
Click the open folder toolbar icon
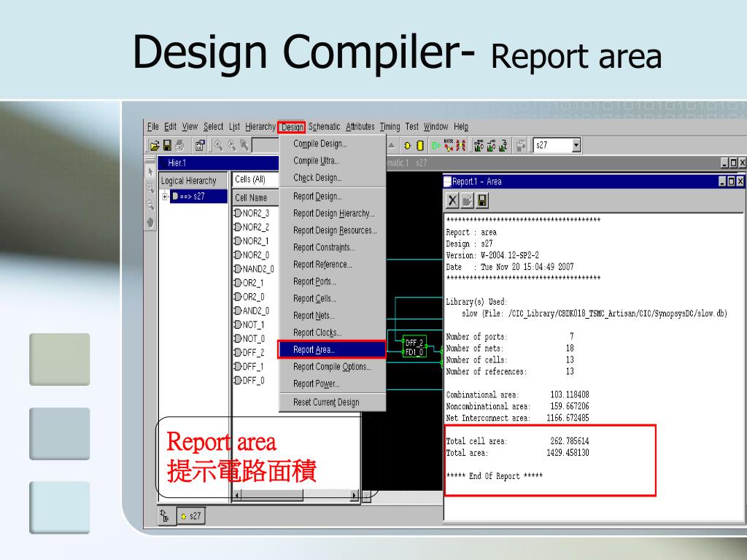point(155,145)
